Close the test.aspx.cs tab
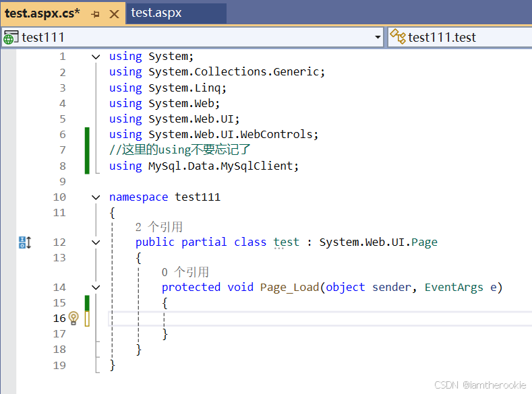This screenshot has height=394, width=532. [115, 14]
